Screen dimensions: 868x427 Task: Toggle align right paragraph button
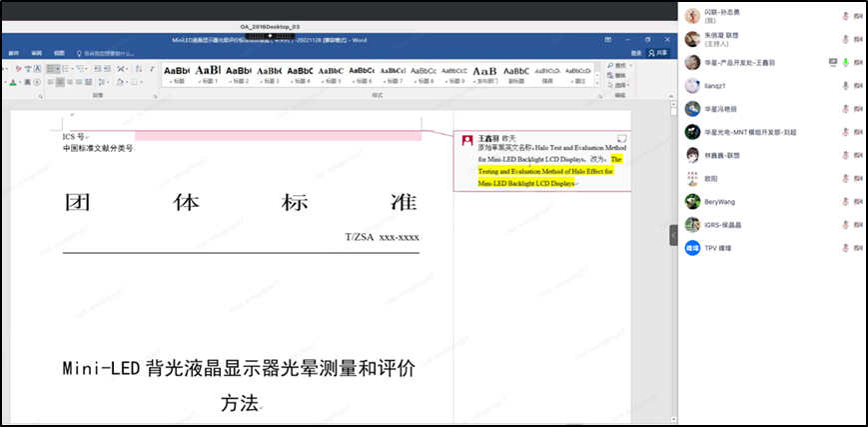pyautogui.click(x=69, y=82)
